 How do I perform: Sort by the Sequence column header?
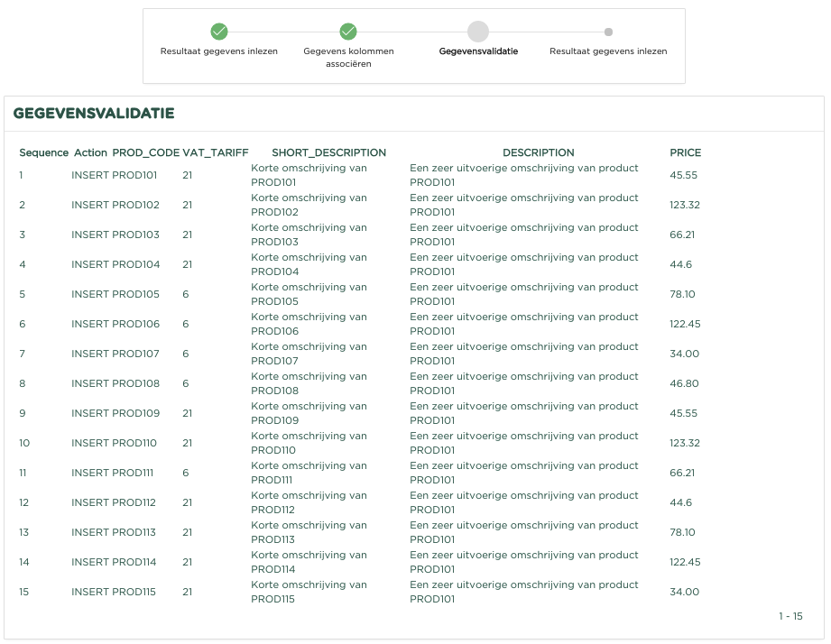[x=44, y=152]
